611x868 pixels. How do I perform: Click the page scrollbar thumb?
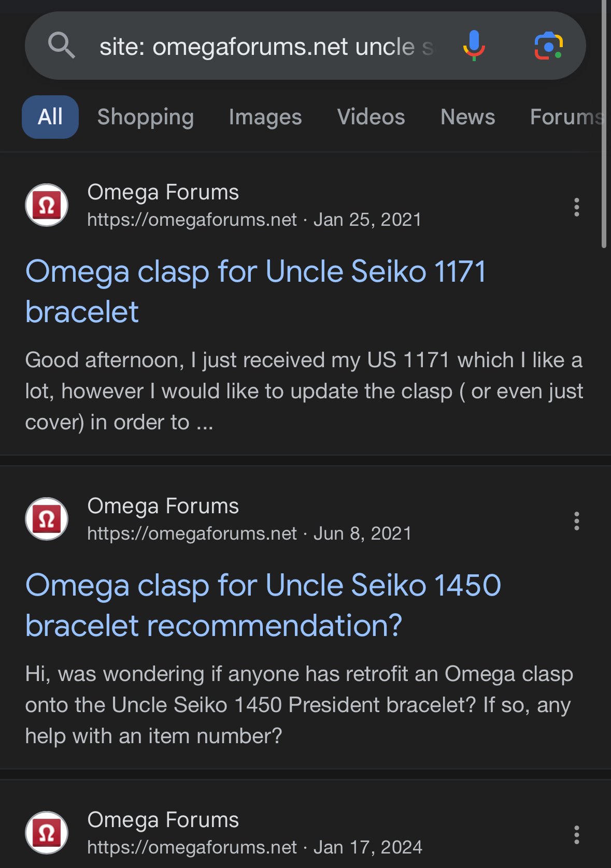[604, 124]
